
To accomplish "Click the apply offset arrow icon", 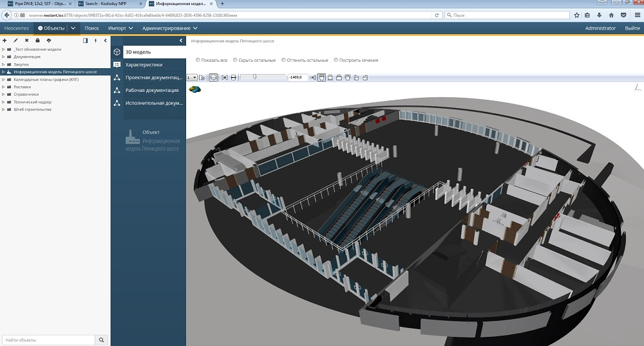I will click(313, 77).
